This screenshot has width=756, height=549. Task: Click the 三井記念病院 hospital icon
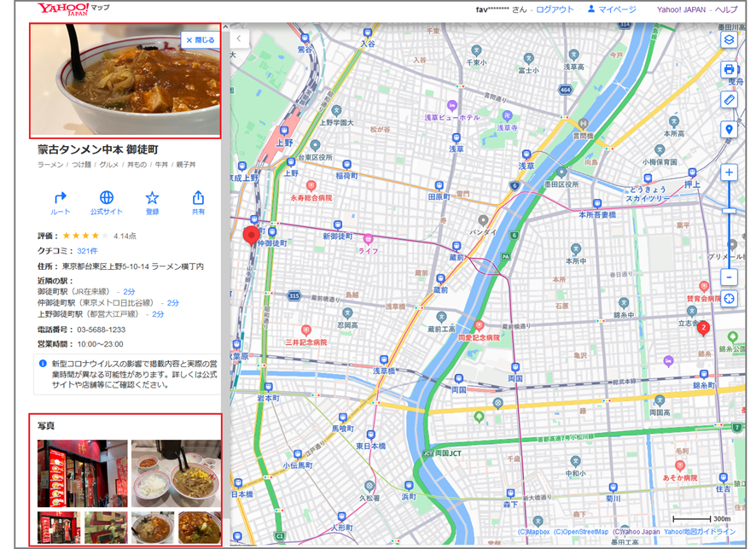305,330
